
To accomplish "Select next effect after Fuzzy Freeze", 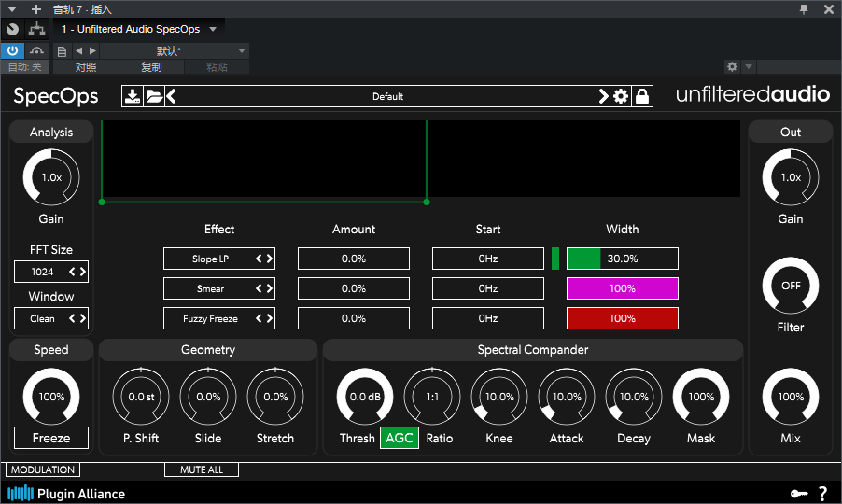I will coord(270,318).
